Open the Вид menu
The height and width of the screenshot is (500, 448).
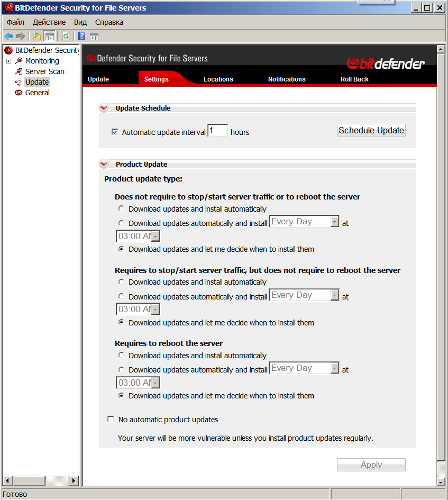[80, 22]
